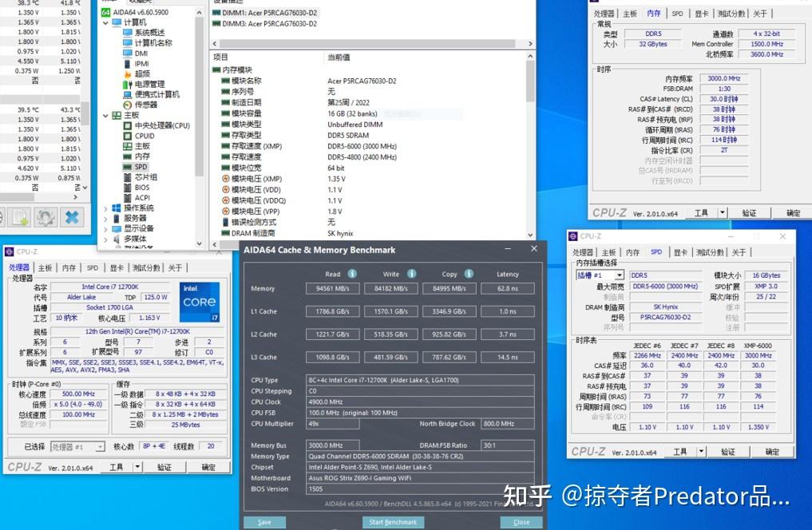Click the AIDA64 tree scrollbar up arrow
The image size is (812, 530).
(200, 12)
